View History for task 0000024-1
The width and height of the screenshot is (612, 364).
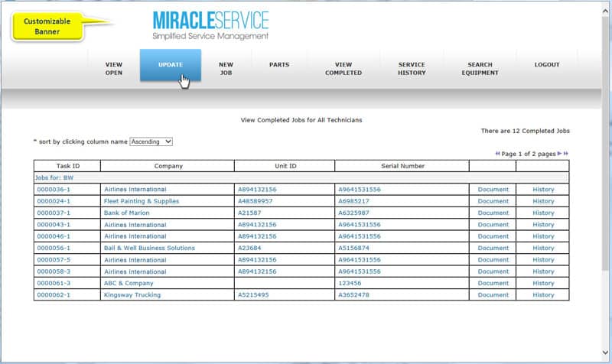pos(543,201)
